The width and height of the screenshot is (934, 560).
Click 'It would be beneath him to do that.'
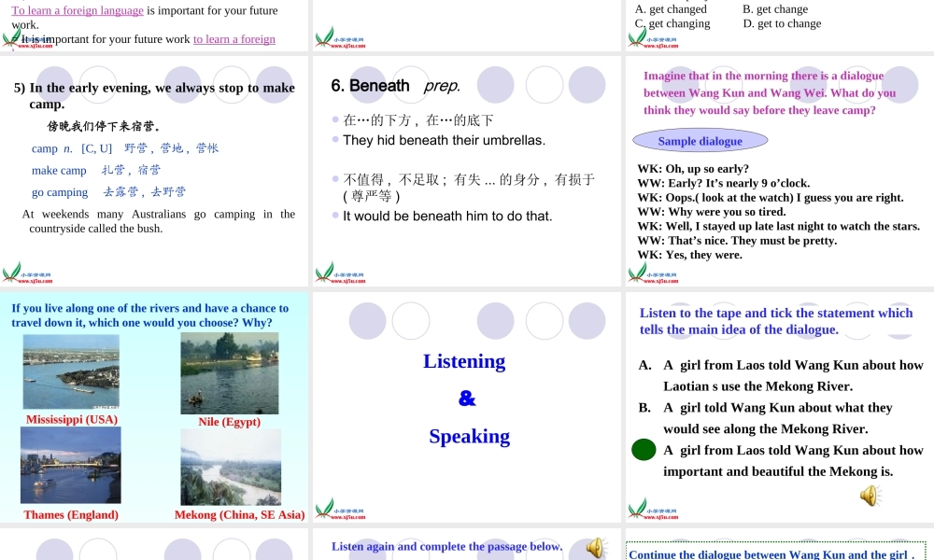447,216
